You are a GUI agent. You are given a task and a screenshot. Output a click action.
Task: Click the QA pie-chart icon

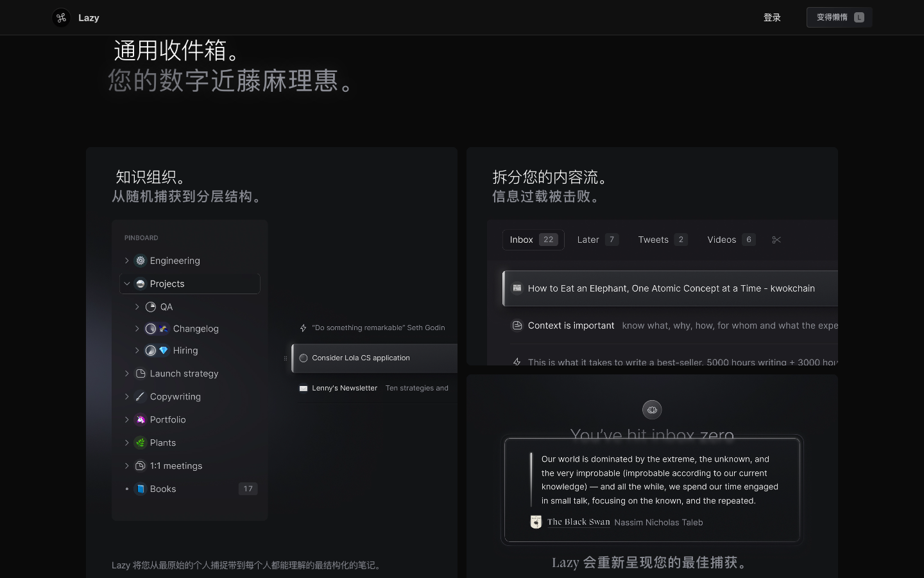point(151,307)
